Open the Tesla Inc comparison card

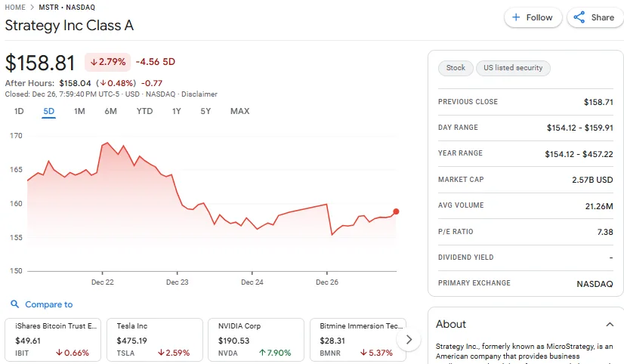point(155,339)
